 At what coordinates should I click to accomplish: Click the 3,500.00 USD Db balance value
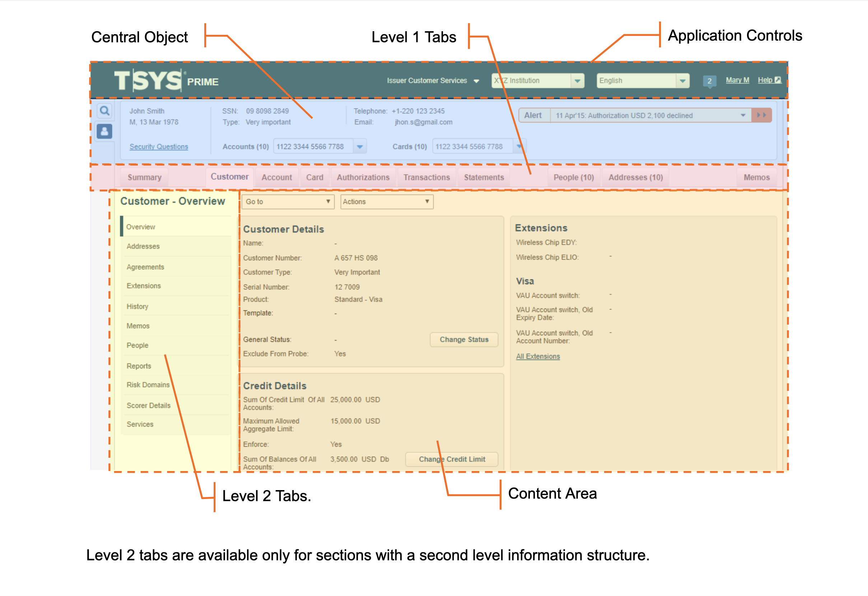click(x=360, y=459)
